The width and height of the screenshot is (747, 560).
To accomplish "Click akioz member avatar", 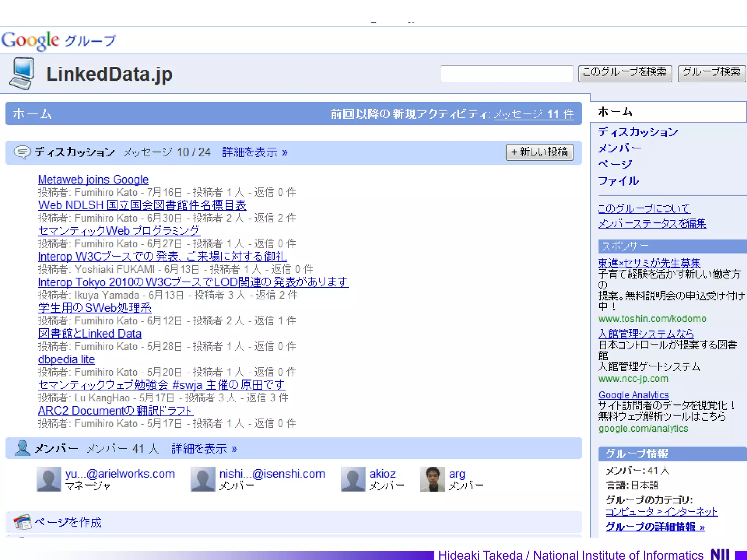I will click(x=353, y=479).
